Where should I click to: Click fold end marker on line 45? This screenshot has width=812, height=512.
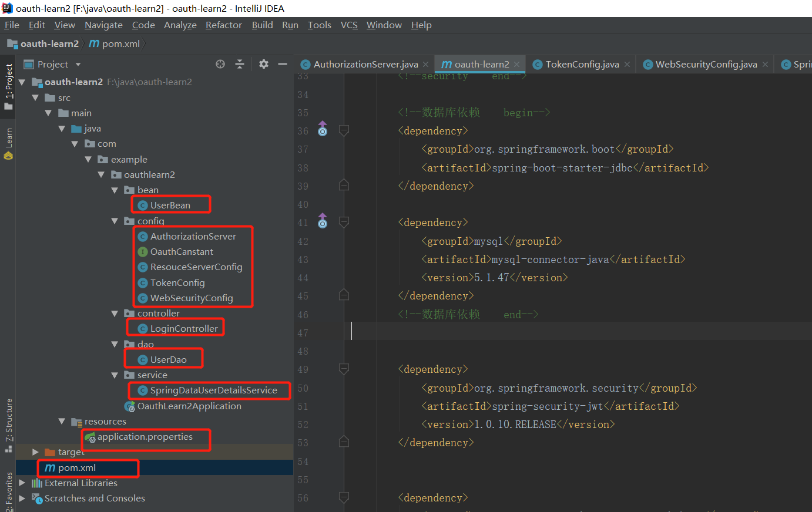coord(344,295)
